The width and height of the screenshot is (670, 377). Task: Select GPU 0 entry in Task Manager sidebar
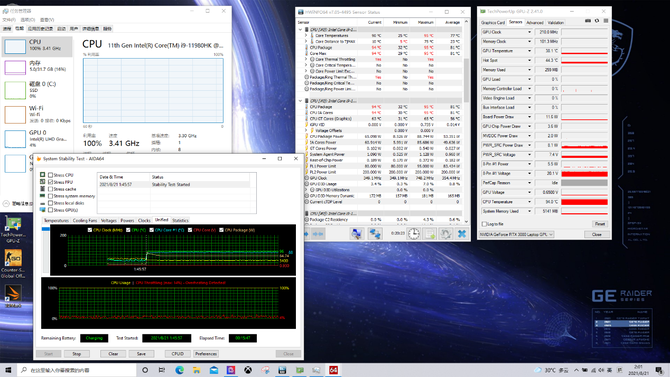(37, 138)
